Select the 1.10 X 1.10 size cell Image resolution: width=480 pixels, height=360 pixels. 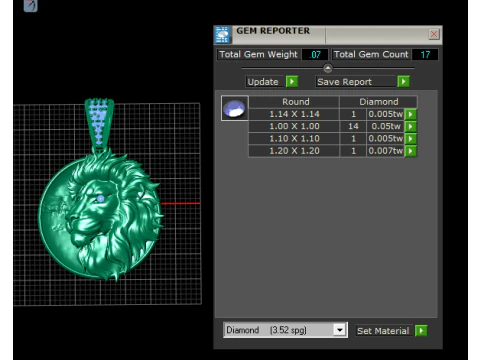(294, 139)
